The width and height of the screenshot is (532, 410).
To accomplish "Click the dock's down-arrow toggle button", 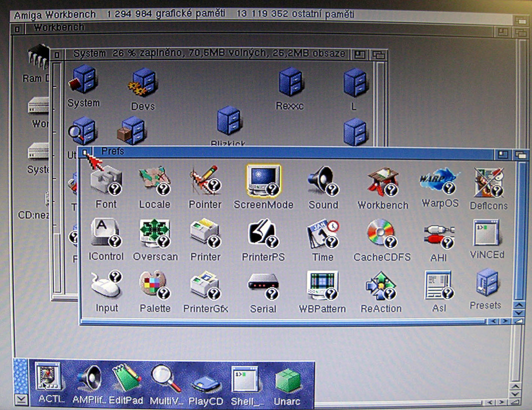I will [x=21, y=400].
